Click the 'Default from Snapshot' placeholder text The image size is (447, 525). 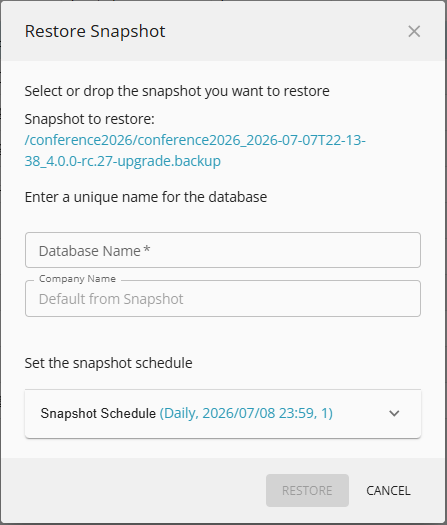point(111,299)
